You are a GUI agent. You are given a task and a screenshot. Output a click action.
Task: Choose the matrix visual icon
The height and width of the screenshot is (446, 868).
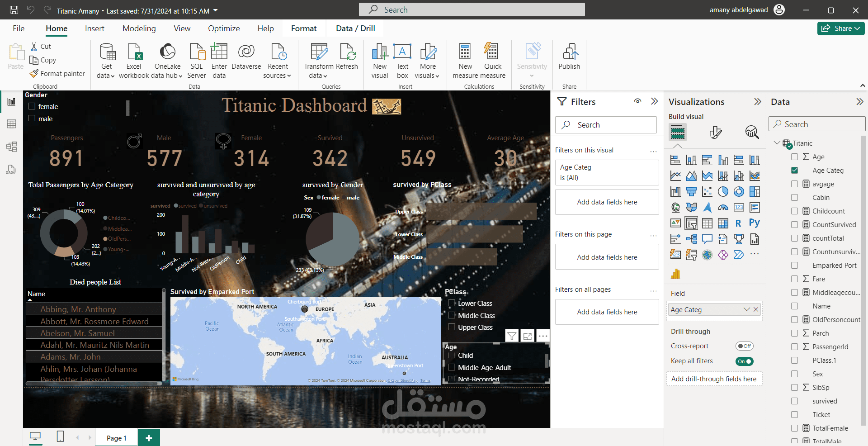pos(723,223)
